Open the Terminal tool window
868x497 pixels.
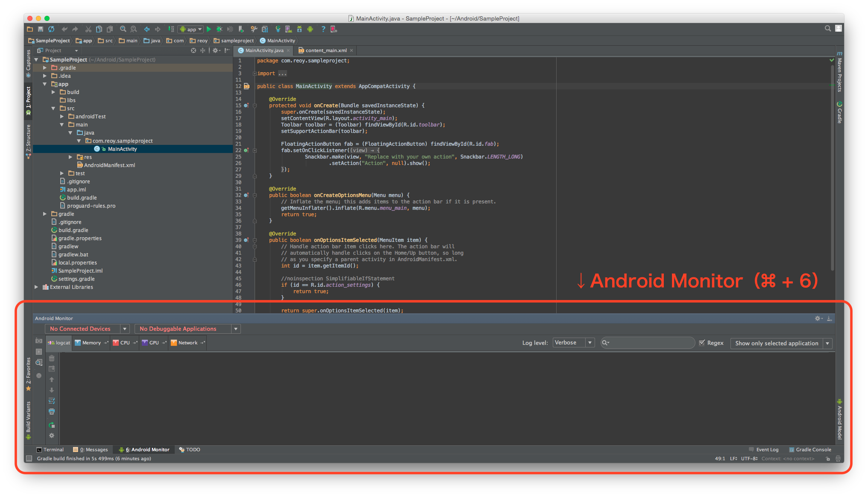pyautogui.click(x=50, y=450)
